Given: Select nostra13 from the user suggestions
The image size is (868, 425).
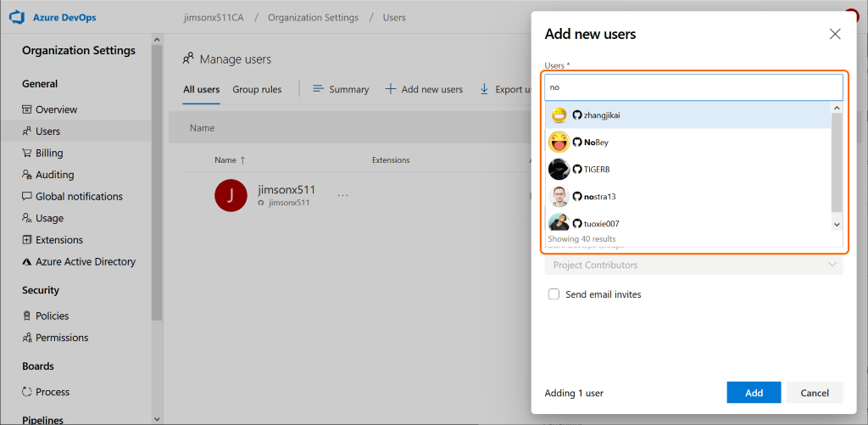Looking at the screenshot, I should [x=688, y=197].
